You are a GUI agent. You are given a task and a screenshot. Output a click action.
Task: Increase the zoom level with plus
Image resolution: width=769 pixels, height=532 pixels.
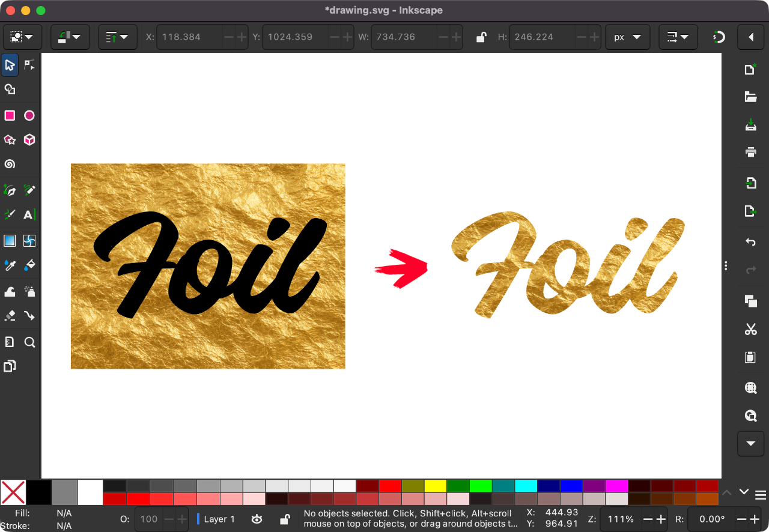tap(661, 519)
